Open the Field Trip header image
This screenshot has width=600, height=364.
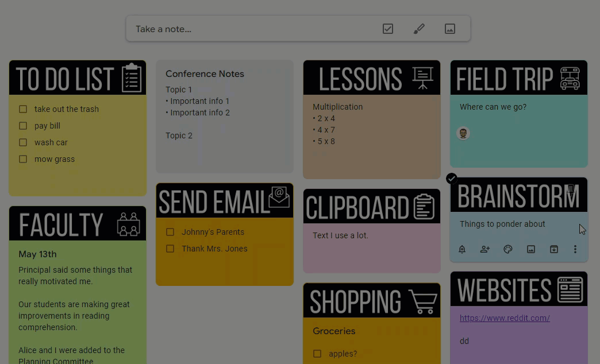pos(519,78)
